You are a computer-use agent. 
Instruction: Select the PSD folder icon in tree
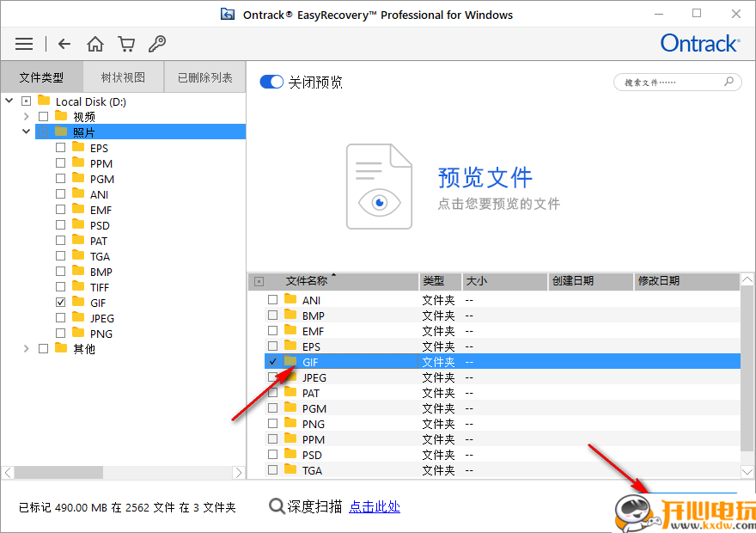coord(78,224)
